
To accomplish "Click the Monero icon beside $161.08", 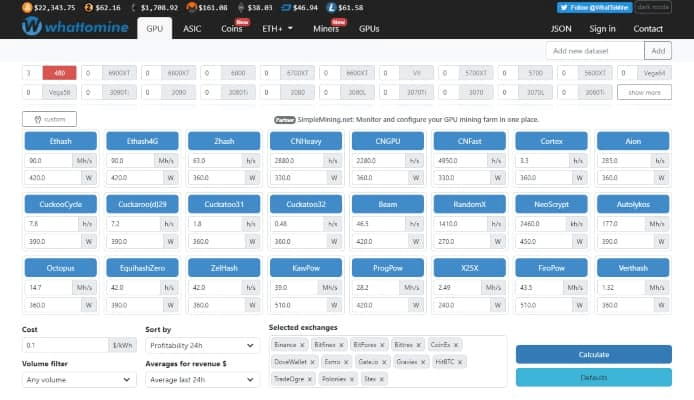I will tap(191, 8).
